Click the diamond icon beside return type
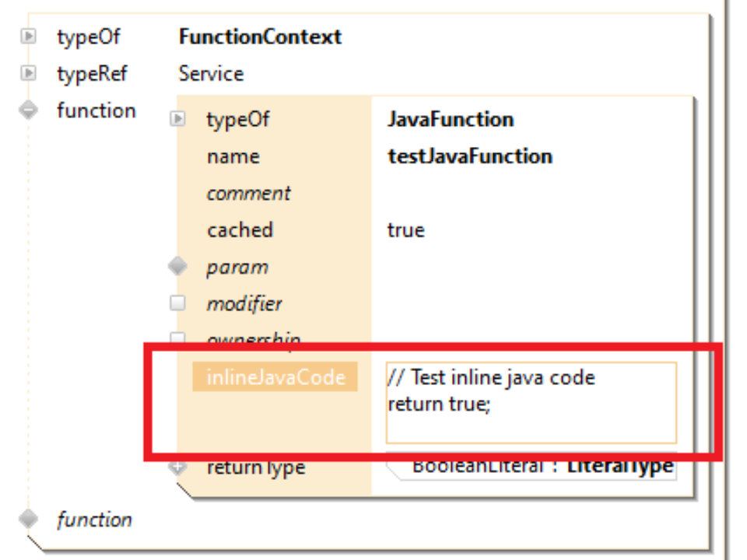The image size is (747, 560). (178, 467)
